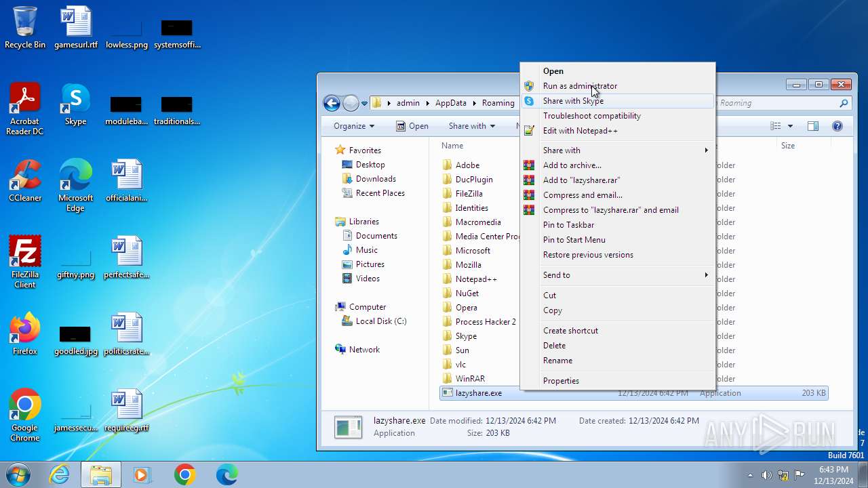This screenshot has height=488, width=868.
Task: Expand Send to submenu
Action: pyautogui.click(x=618, y=274)
